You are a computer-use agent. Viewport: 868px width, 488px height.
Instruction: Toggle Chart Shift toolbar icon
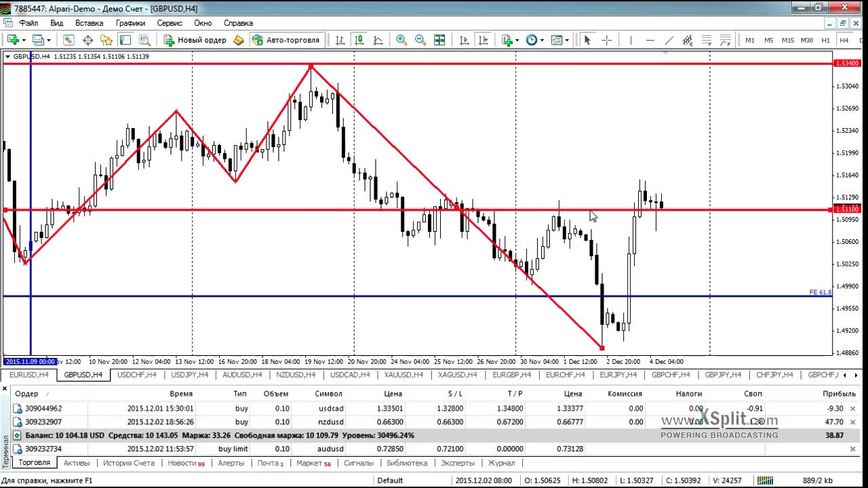click(x=484, y=40)
